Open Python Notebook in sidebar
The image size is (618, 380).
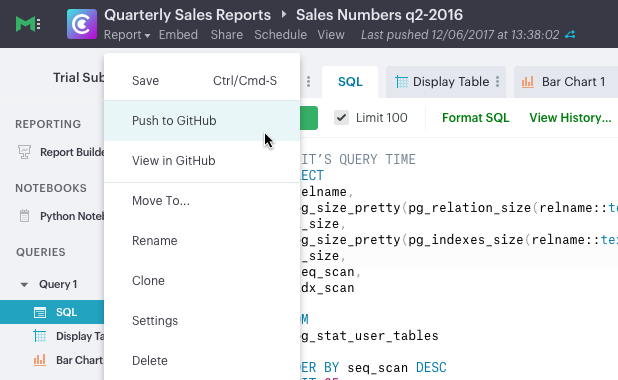click(x=72, y=216)
